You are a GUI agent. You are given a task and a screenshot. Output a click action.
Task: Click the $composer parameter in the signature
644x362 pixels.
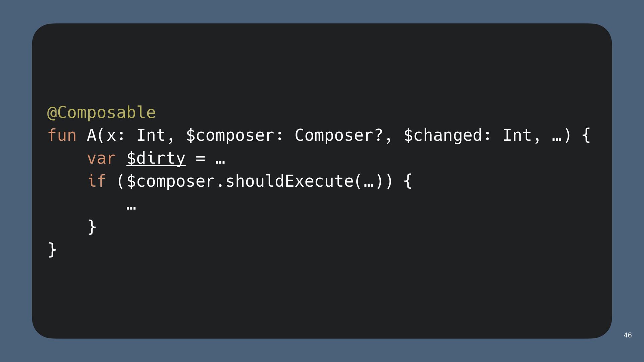[230, 135]
